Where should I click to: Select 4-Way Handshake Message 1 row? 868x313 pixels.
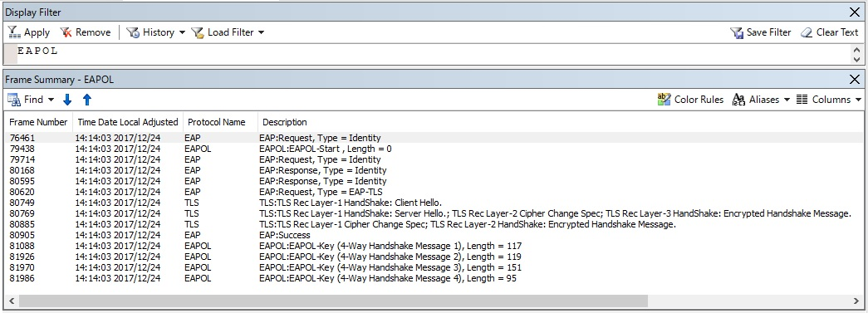coord(434,246)
